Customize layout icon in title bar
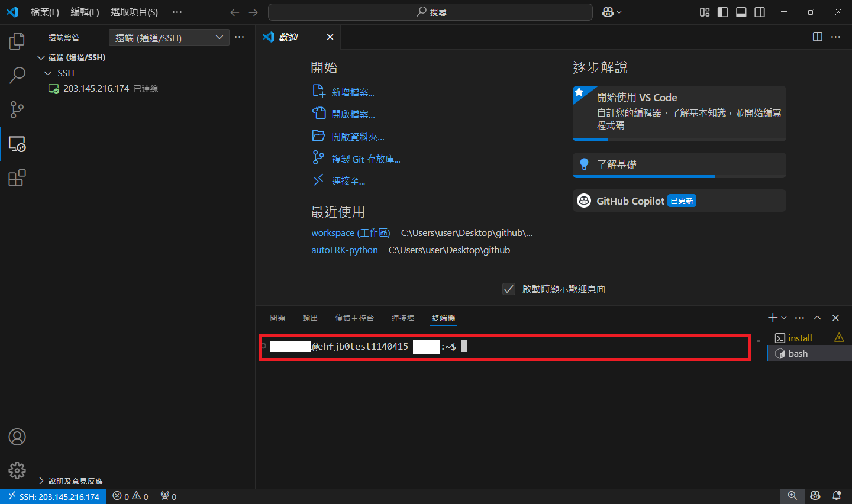Screen dimensions: 852x504 (705, 12)
